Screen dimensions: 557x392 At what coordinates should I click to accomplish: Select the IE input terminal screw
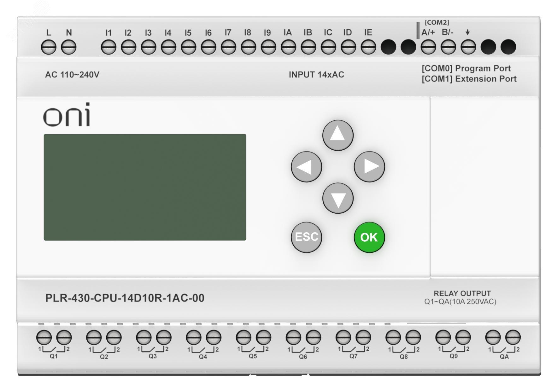tap(368, 47)
